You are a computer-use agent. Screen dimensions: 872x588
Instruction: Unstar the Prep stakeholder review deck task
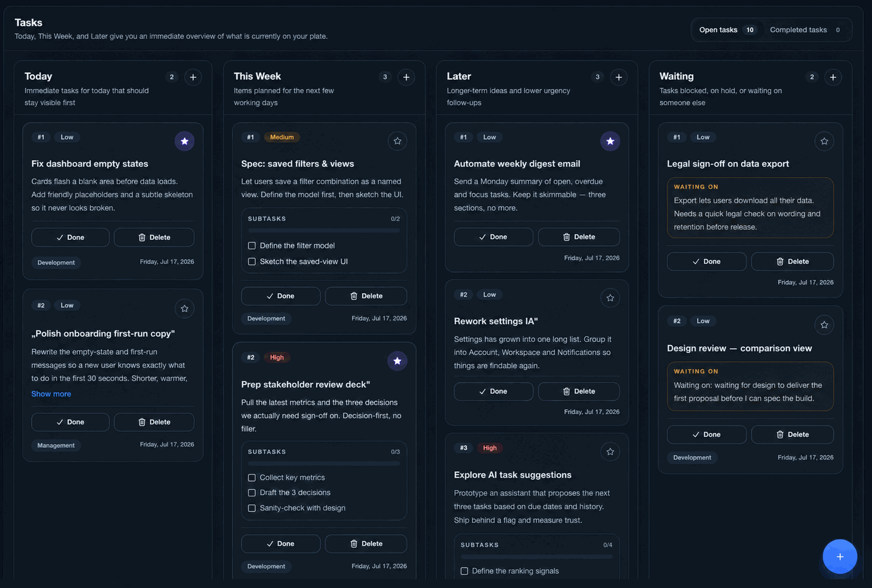coord(397,361)
